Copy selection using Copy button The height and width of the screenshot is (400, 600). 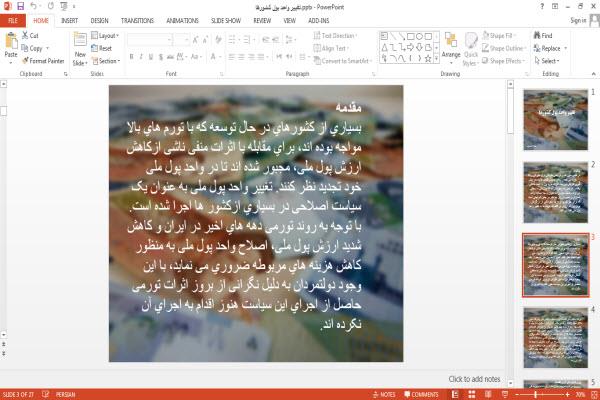pos(32,48)
